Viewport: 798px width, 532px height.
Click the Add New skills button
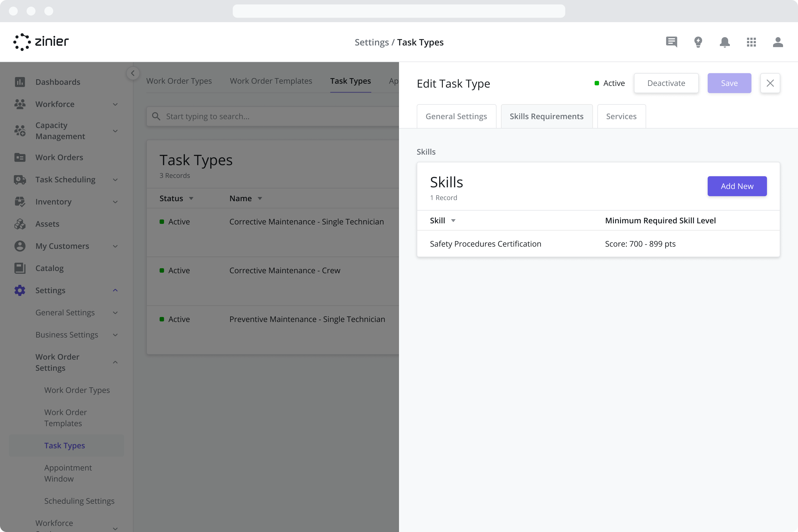[x=737, y=186]
